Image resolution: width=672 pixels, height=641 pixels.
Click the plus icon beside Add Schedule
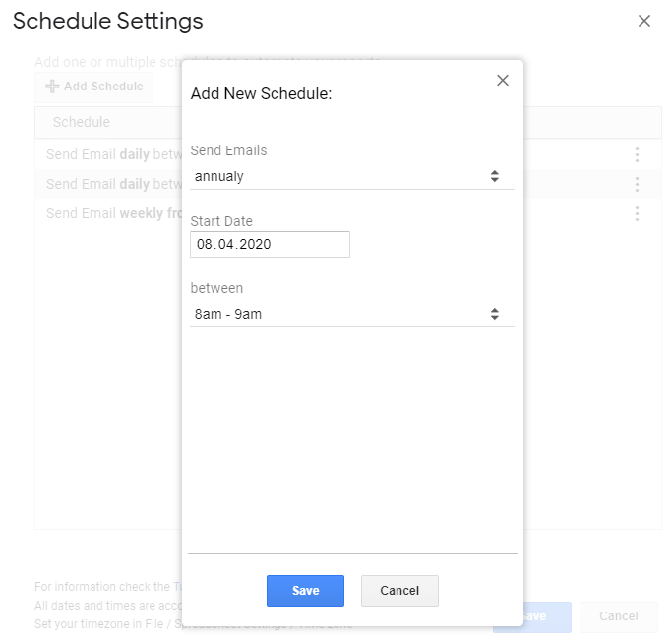(x=53, y=87)
